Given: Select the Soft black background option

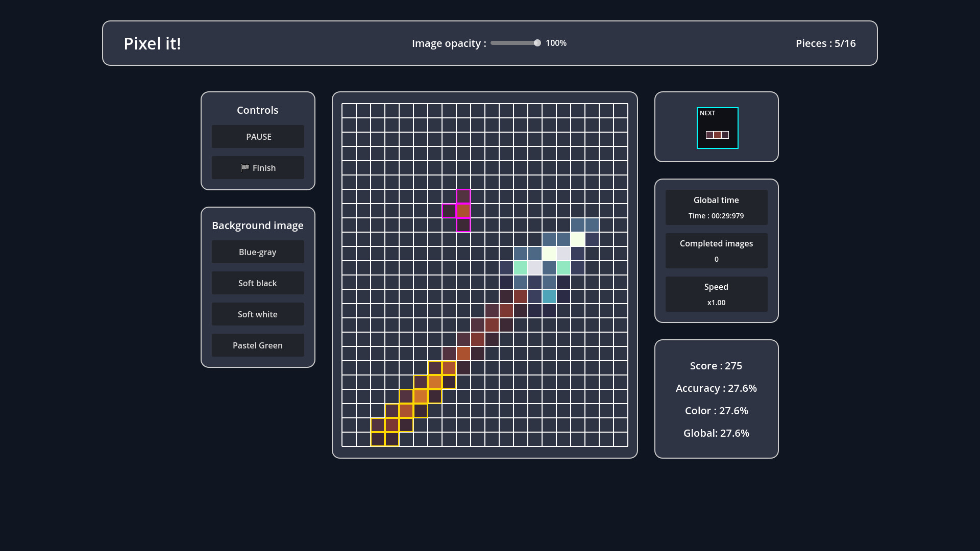Looking at the screenshot, I should click(x=258, y=283).
